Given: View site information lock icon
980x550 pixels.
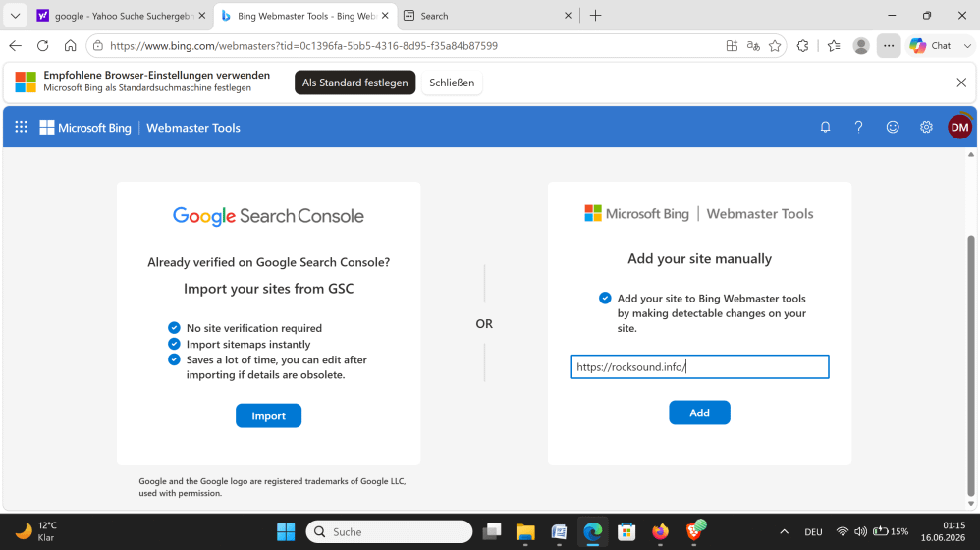Looking at the screenshot, I should (x=98, y=45).
